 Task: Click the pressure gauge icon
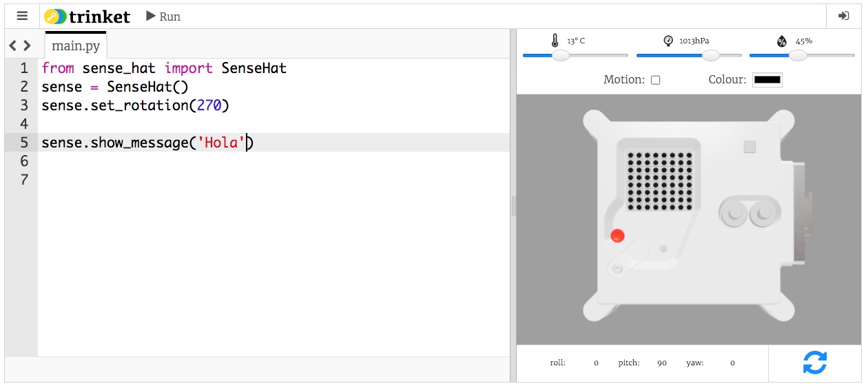click(x=668, y=41)
